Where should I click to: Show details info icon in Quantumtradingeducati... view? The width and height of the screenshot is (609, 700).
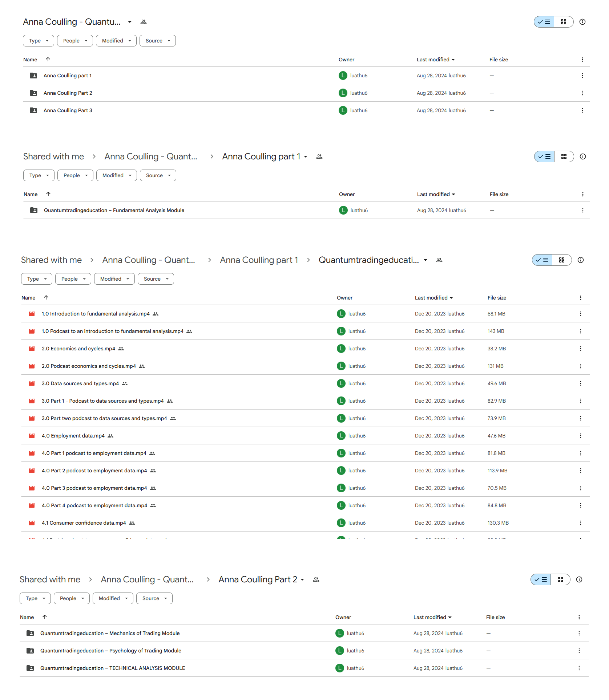pos(580,260)
